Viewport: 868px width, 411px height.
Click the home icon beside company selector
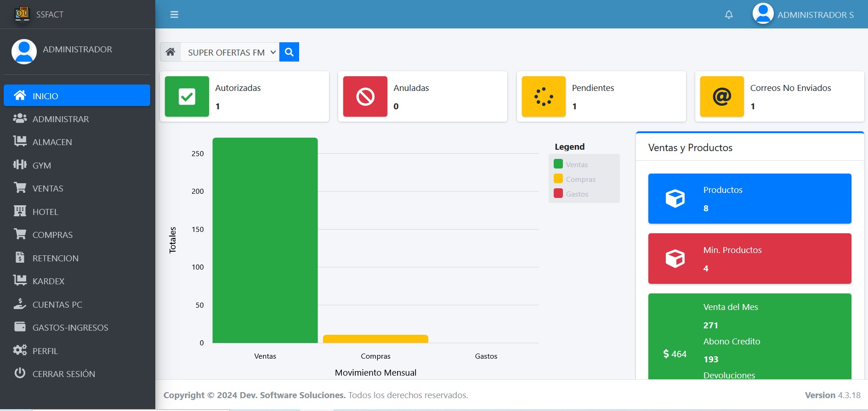pos(170,52)
